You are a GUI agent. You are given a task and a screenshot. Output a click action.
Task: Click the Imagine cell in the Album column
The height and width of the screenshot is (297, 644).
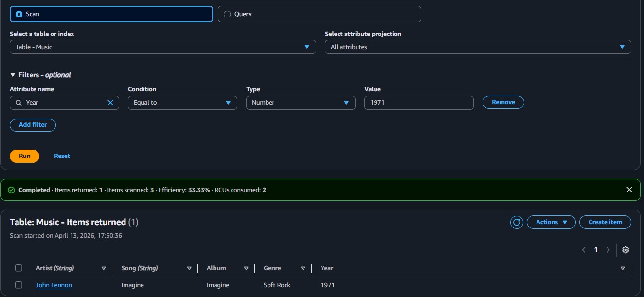(x=218, y=285)
